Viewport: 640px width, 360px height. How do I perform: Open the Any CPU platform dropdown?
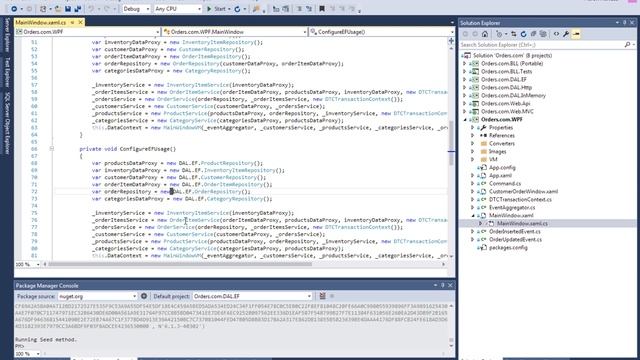tap(178, 9)
